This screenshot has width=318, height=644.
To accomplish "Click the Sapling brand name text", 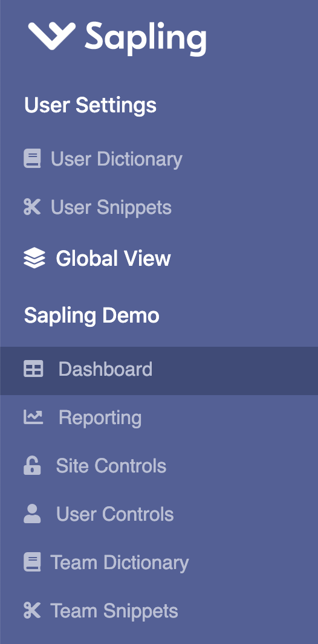I will point(145,38).
